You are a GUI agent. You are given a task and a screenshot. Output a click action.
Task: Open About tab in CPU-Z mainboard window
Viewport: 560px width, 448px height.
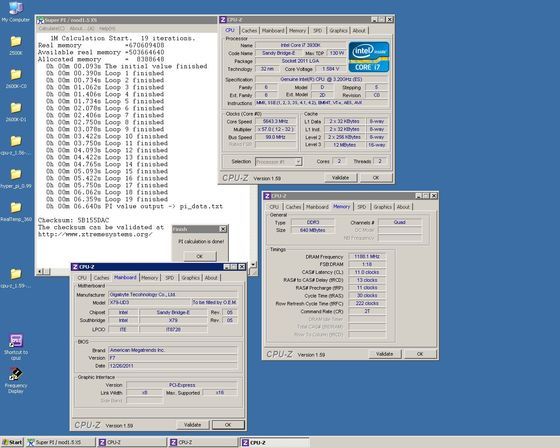tap(211, 278)
